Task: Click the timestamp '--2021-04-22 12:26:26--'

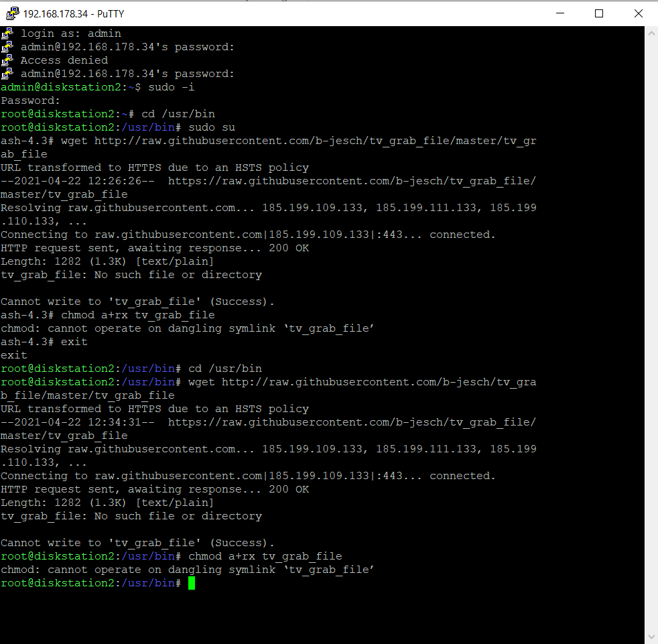Action: pos(78,181)
